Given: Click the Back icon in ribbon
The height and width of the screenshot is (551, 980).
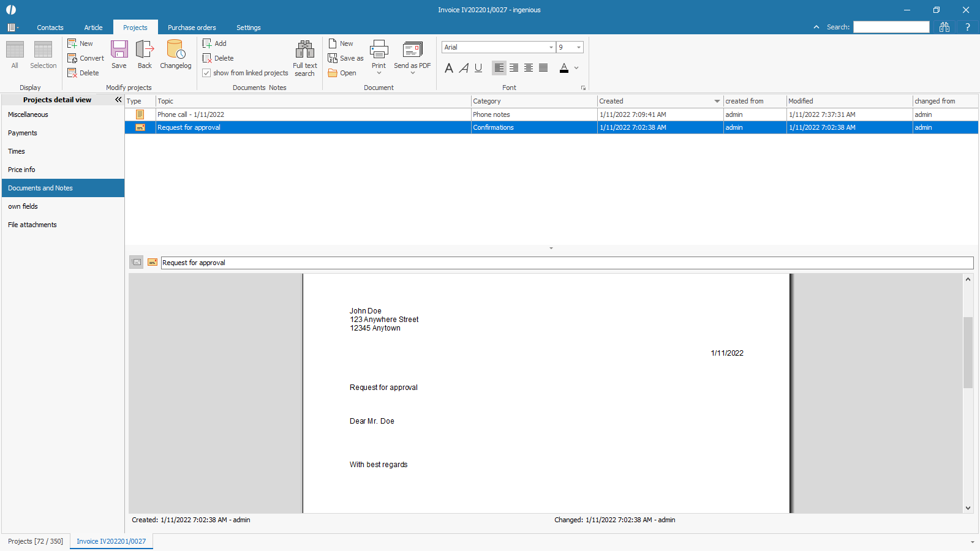Looking at the screenshot, I should [145, 54].
